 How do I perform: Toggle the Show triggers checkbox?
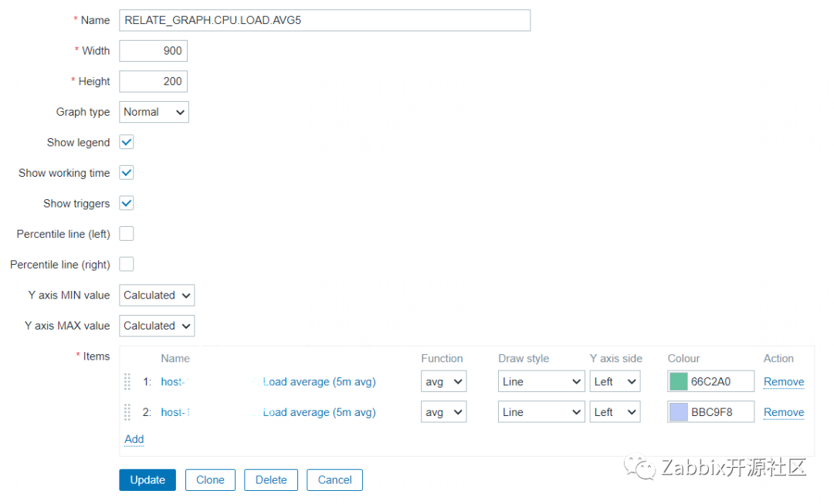(x=127, y=203)
